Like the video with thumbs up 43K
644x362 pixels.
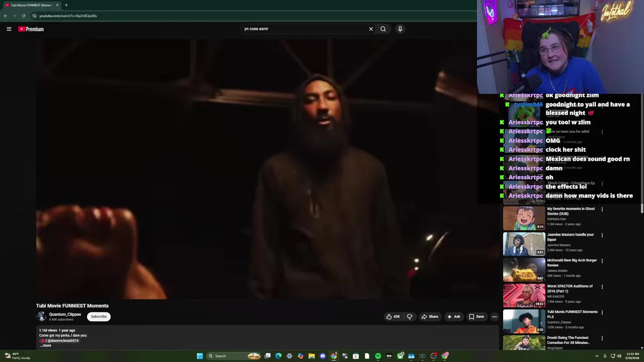tap(393, 317)
